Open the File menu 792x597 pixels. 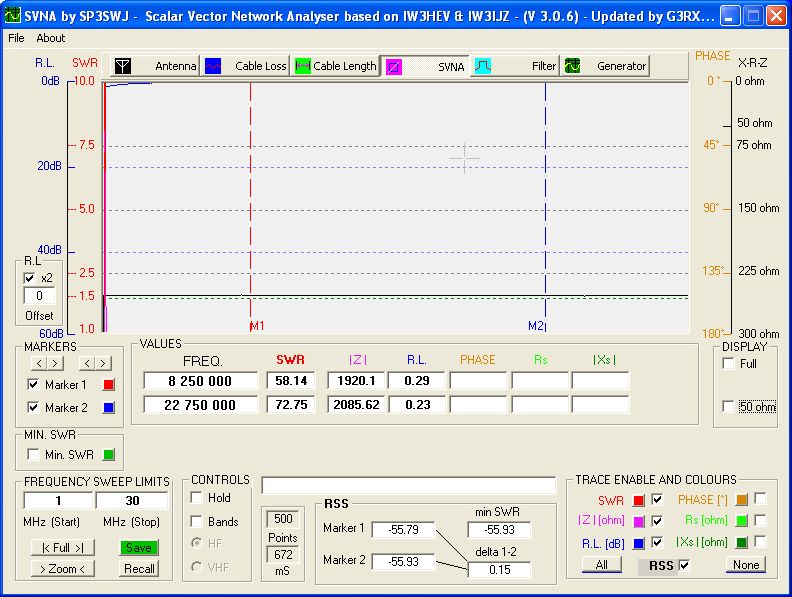pos(16,38)
